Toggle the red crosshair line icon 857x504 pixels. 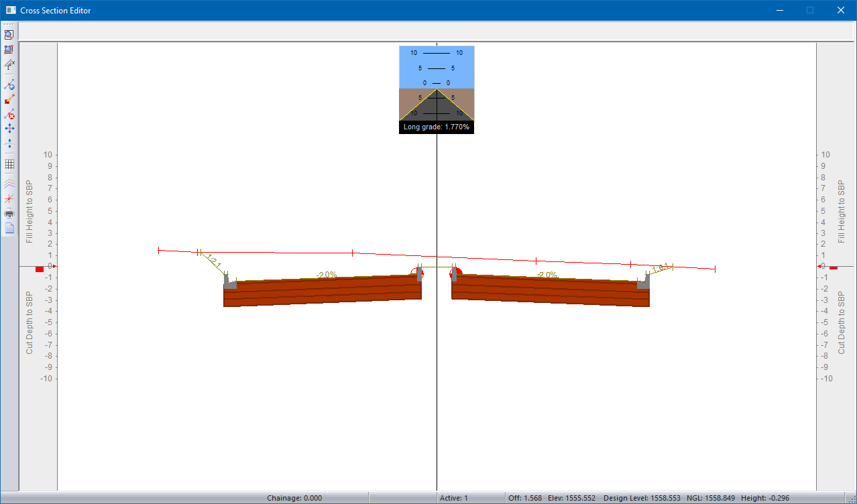[9, 198]
